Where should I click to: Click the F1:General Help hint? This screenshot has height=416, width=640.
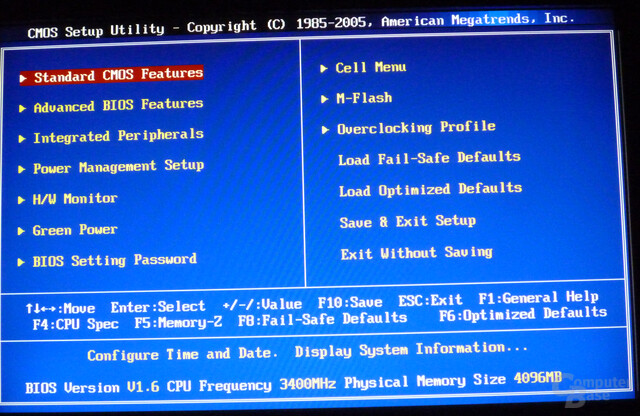click(x=539, y=298)
